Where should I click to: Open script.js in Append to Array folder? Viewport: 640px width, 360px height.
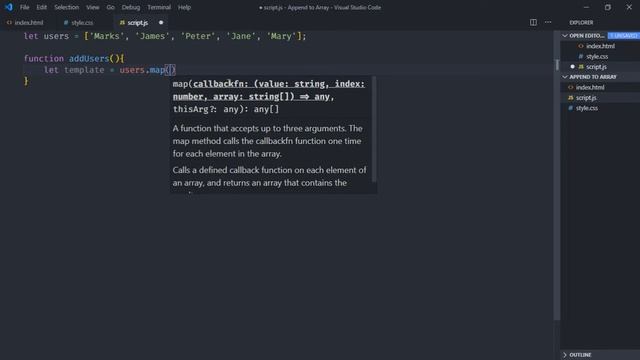pos(600,98)
